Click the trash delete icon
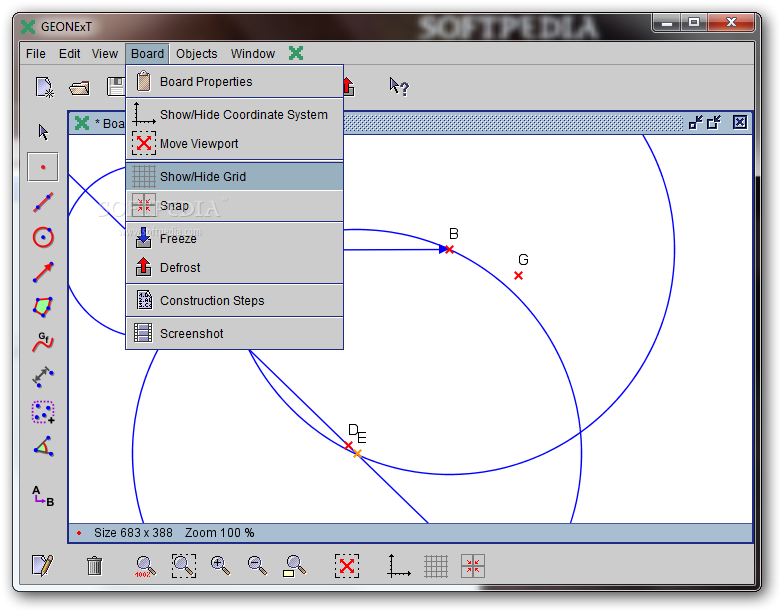782x612 pixels. 94,566
